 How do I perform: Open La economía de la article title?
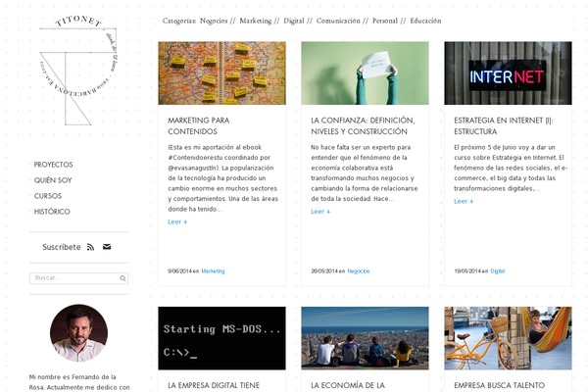(x=348, y=385)
